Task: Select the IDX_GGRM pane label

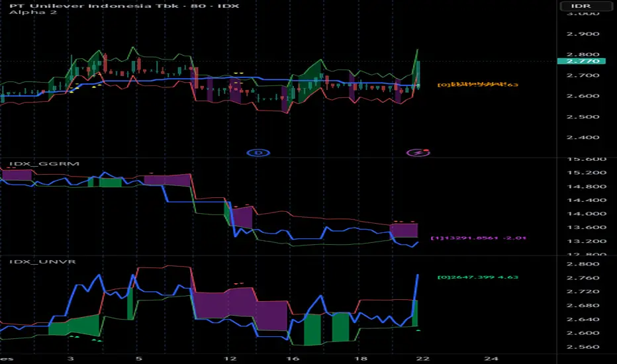Action: click(x=44, y=163)
